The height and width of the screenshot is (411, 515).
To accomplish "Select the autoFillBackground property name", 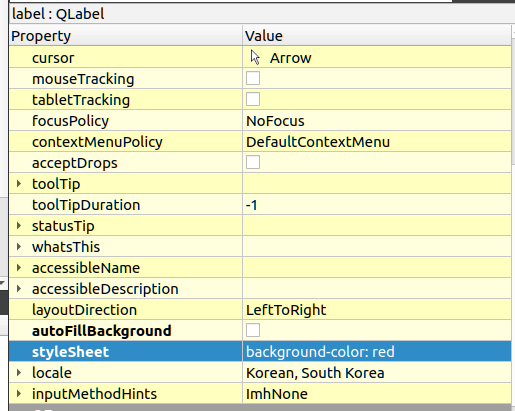I will point(102,331).
